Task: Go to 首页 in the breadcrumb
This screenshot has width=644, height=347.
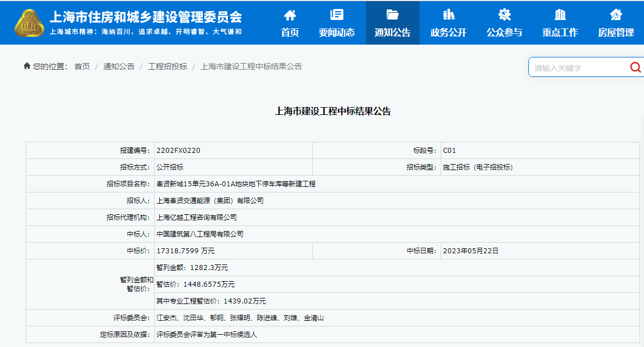Action: click(82, 66)
